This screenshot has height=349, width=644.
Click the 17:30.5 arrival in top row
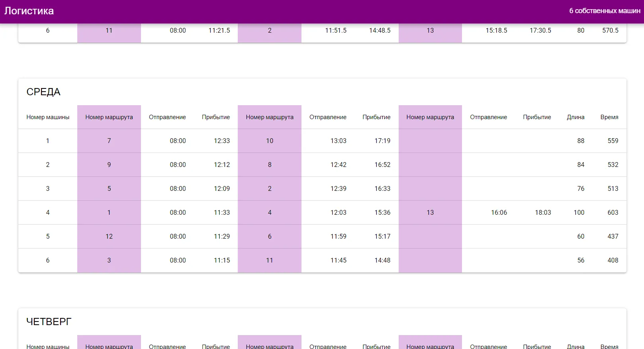click(540, 31)
